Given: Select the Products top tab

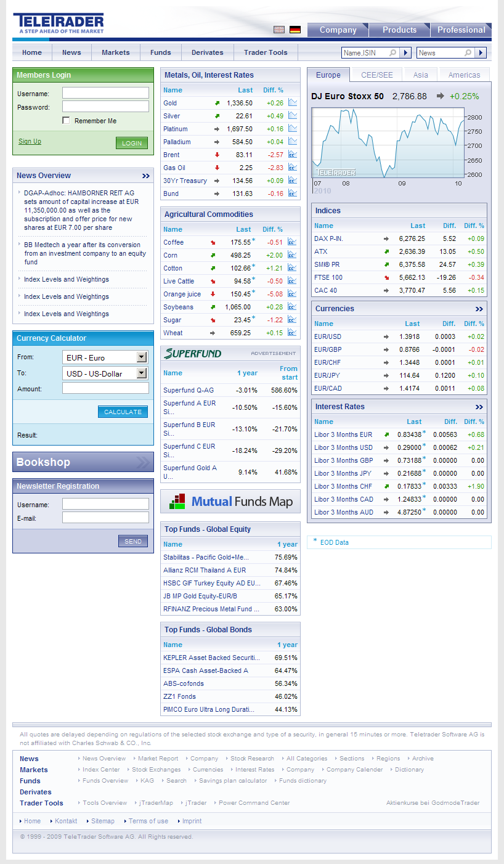Looking at the screenshot, I should tap(399, 30).
